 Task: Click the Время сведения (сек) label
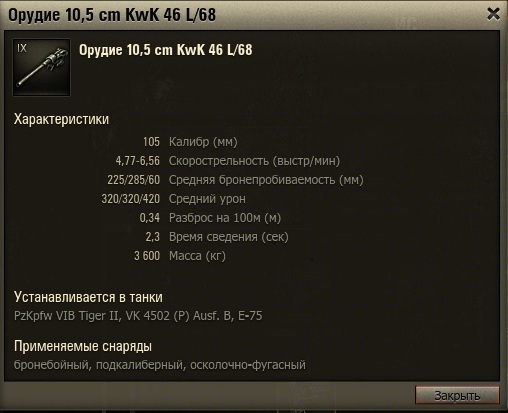coord(229,237)
